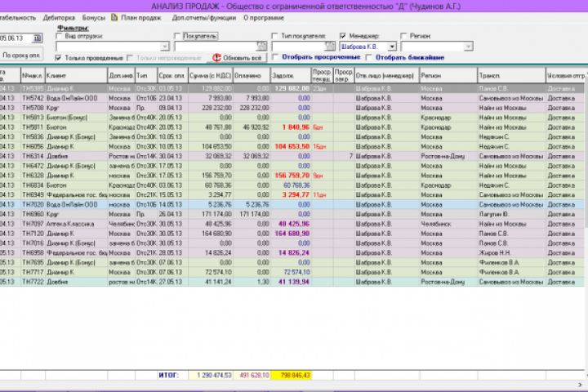
Task: Open Доп.отчеты/функции menu
Action: (x=204, y=18)
